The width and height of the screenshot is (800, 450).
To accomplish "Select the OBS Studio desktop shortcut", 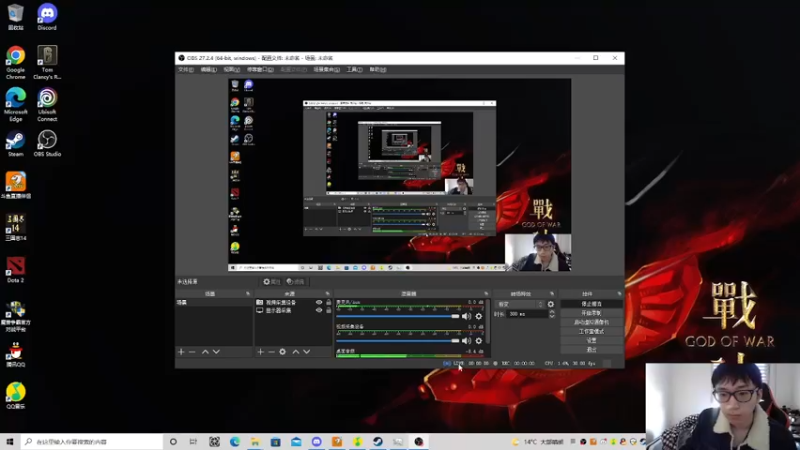I will tap(47, 144).
